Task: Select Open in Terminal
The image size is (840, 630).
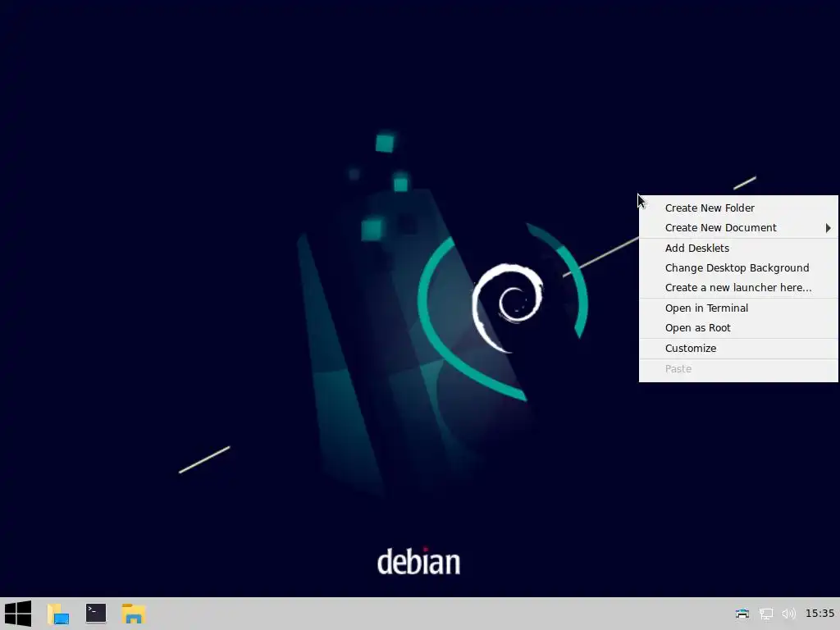Action: point(738,308)
